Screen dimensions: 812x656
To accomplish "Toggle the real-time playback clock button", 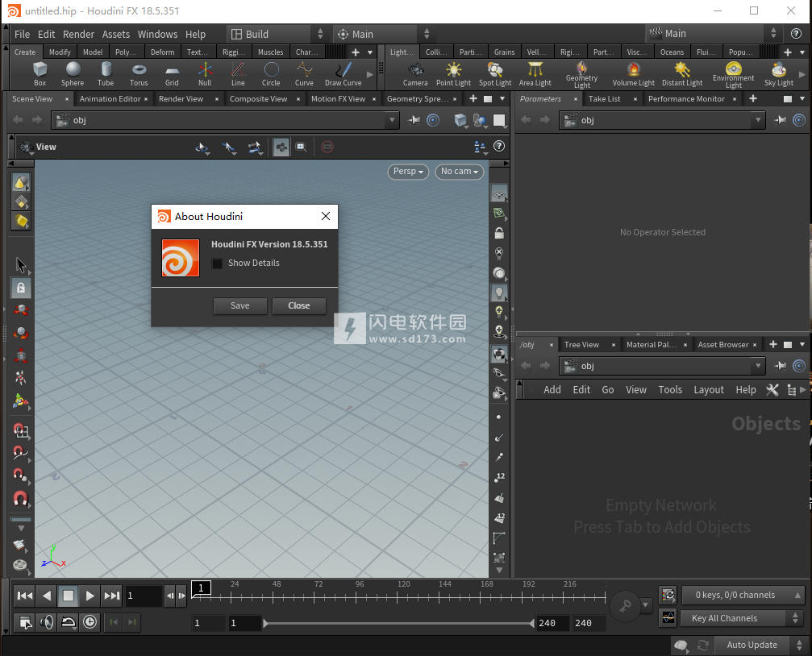I will pos(90,622).
